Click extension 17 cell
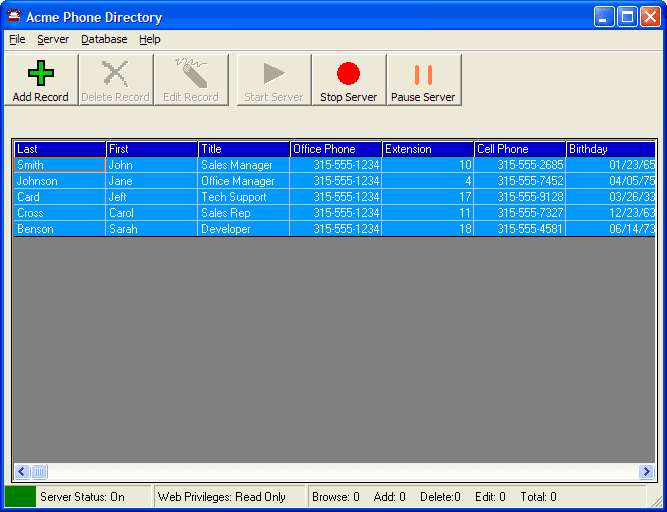667x512 pixels. [428, 197]
